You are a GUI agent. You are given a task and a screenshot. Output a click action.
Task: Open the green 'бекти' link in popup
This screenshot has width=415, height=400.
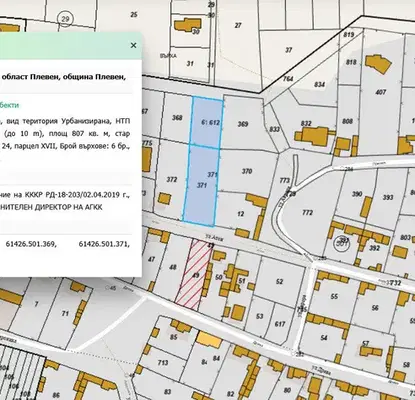pos(9,105)
